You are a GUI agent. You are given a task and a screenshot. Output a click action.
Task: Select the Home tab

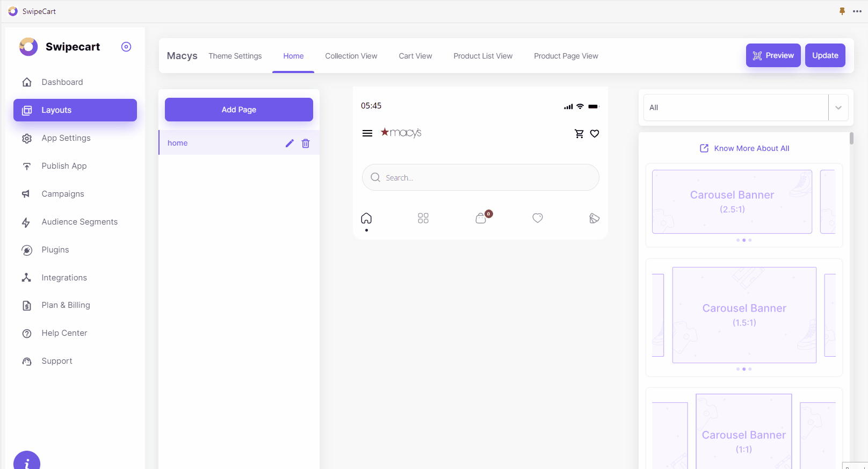[293, 56]
